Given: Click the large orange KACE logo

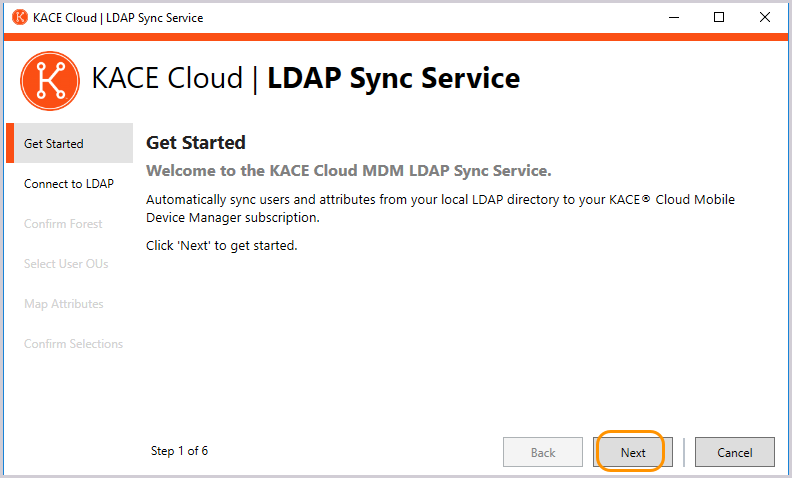Looking at the screenshot, I should [x=49, y=79].
